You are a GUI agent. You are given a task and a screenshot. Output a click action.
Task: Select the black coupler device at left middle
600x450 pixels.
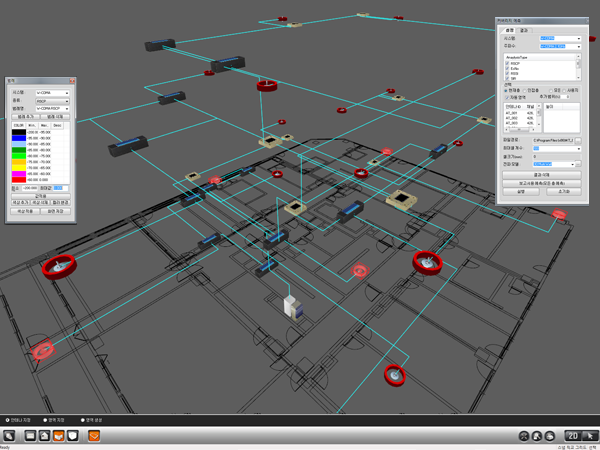[128, 146]
